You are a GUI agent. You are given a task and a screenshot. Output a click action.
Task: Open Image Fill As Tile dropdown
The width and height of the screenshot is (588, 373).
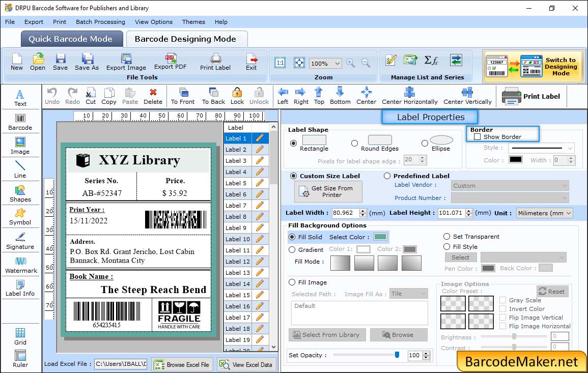click(409, 294)
